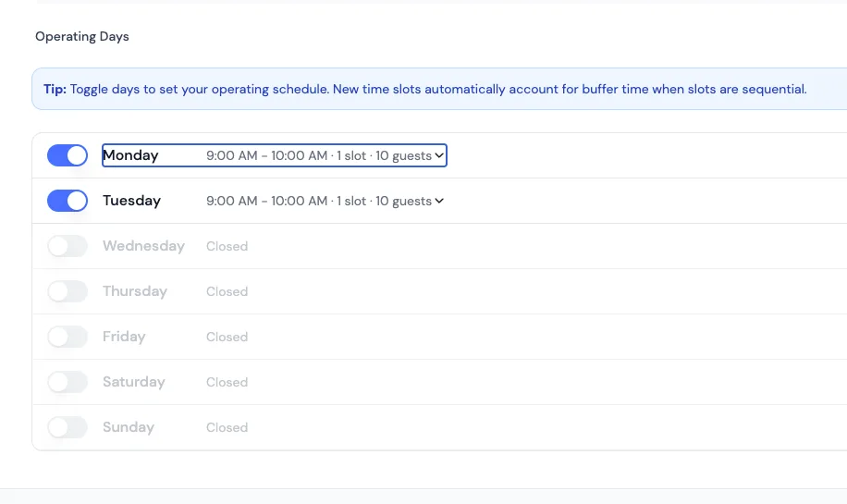Switch on the Thursday toggle
847x504 pixels.
[x=67, y=291]
